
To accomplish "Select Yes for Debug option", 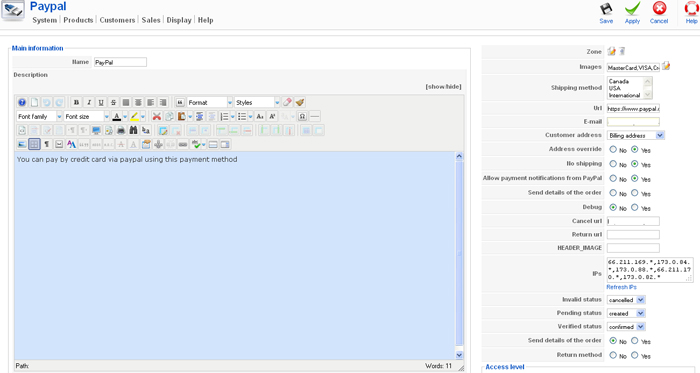I will (x=634, y=207).
